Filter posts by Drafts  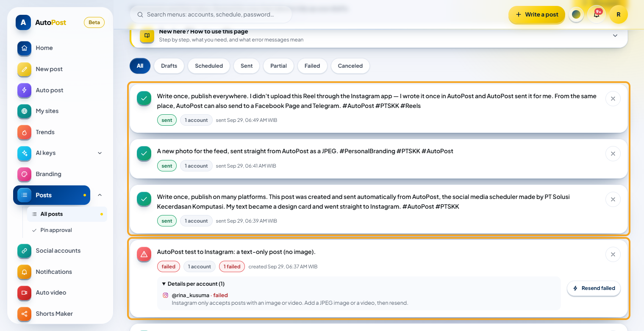tap(169, 66)
